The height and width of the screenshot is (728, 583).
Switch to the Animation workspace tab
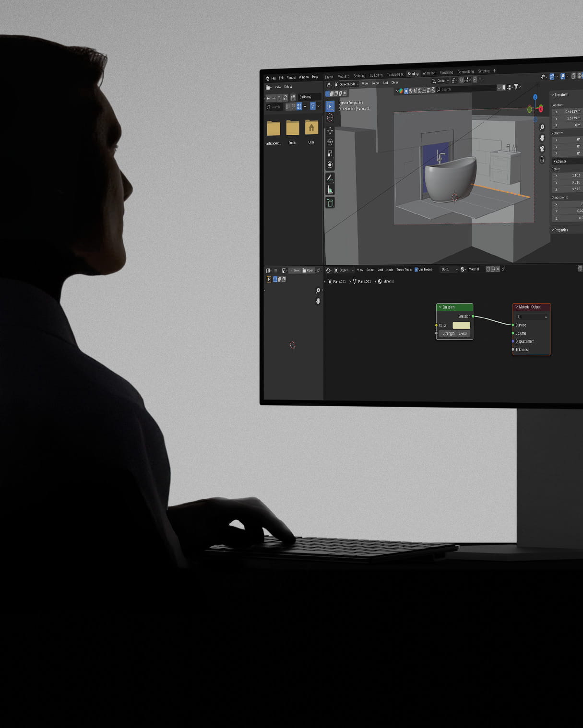pyautogui.click(x=429, y=73)
